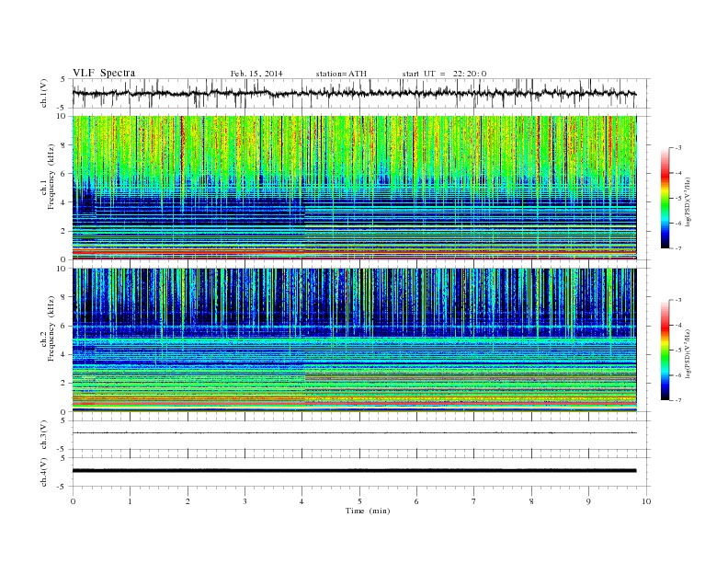Click the ch.3 voltage trace
This screenshot has height=563, width=728.
[x=354, y=433]
